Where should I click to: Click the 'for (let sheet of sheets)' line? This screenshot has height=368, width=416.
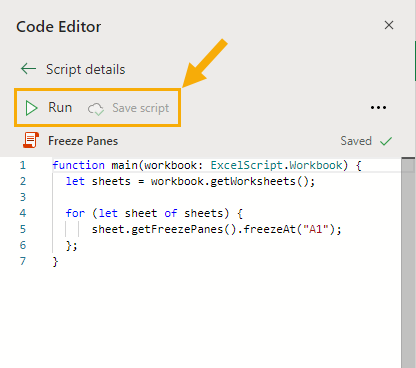(x=154, y=213)
